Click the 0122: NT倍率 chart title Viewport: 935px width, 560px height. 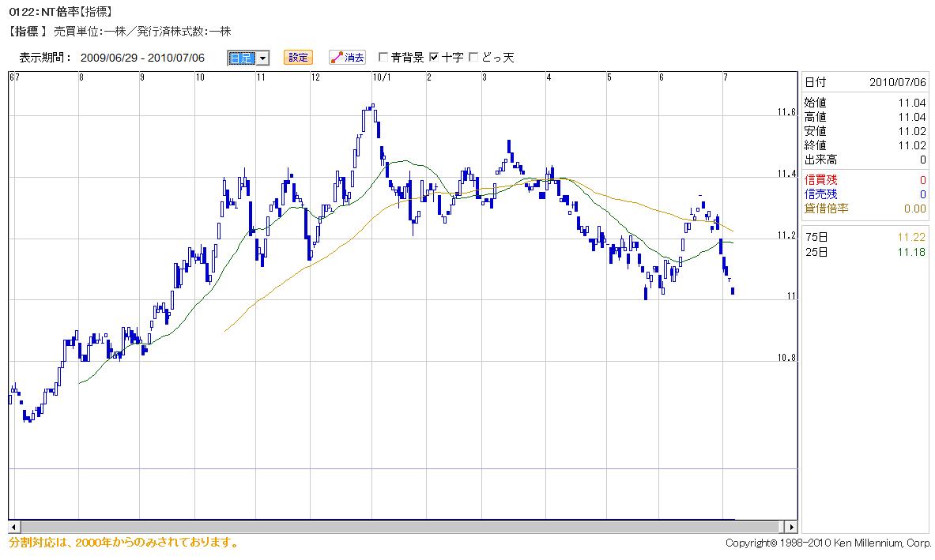click(59, 12)
